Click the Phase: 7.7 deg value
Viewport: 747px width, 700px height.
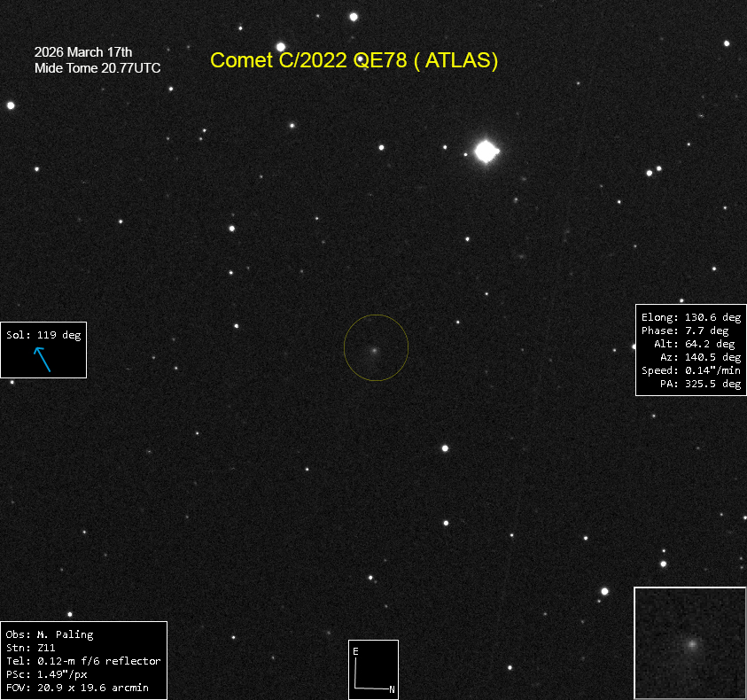(x=690, y=331)
